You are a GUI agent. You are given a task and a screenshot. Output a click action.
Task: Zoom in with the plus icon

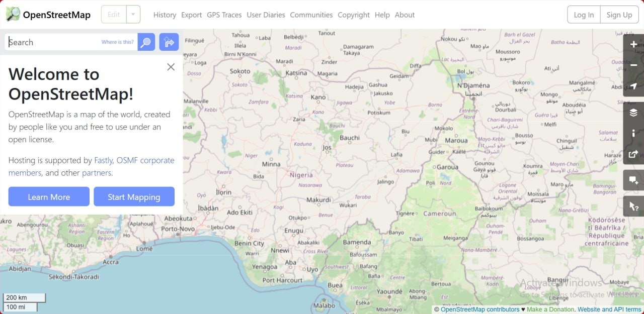pos(633,44)
